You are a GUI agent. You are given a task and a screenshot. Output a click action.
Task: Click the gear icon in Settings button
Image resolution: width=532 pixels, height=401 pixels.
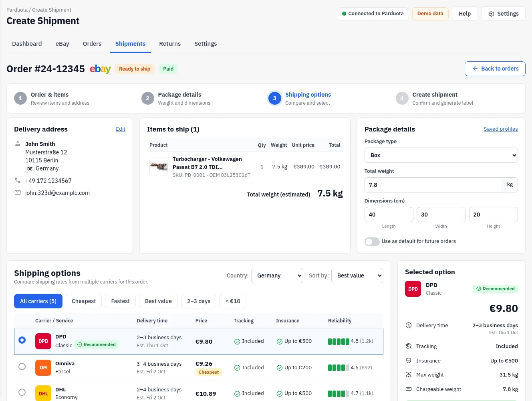[x=491, y=14]
